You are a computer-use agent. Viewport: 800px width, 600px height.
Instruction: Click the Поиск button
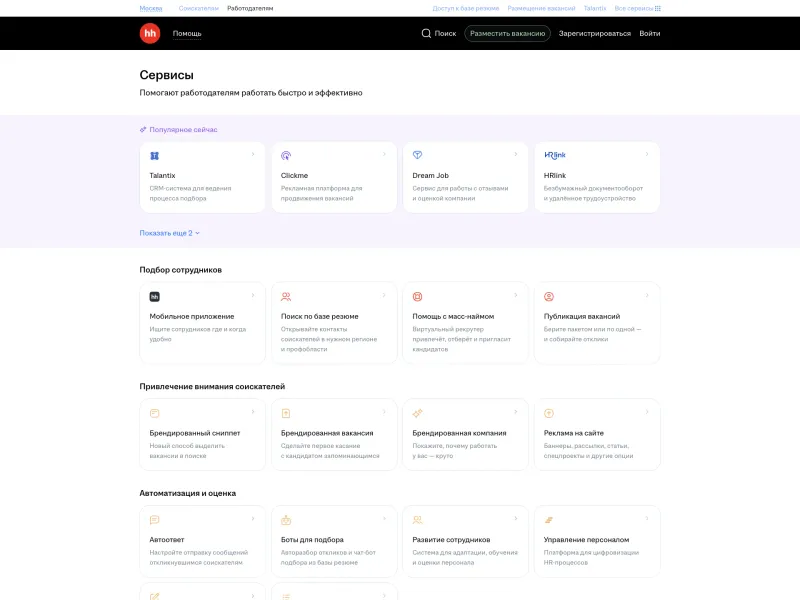click(439, 33)
